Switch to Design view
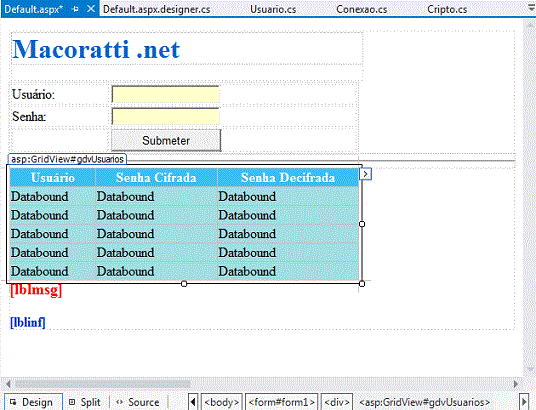The image size is (536, 410). 33,402
